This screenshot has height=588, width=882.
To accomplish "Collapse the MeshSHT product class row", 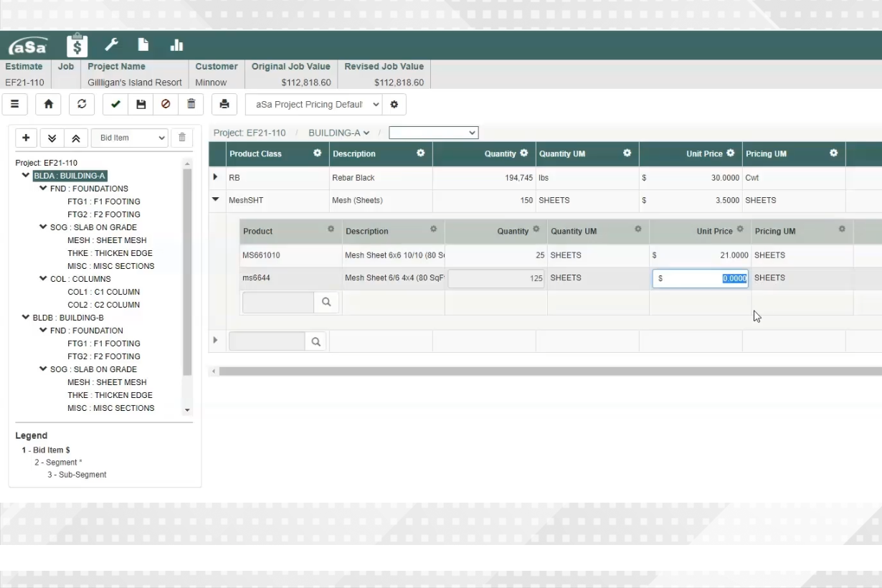I will point(216,200).
